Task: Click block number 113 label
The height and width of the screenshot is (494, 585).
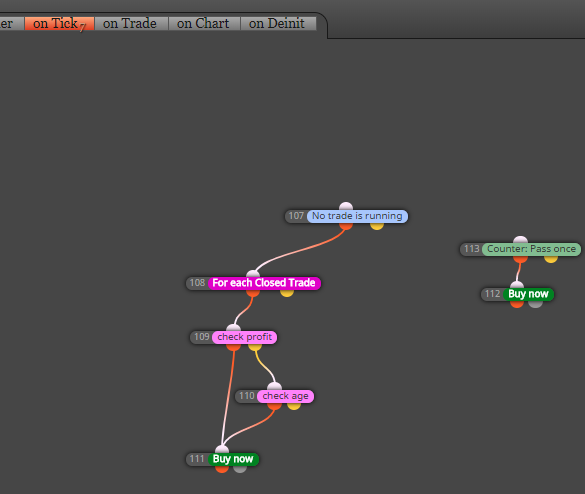Action: [x=472, y=249]
